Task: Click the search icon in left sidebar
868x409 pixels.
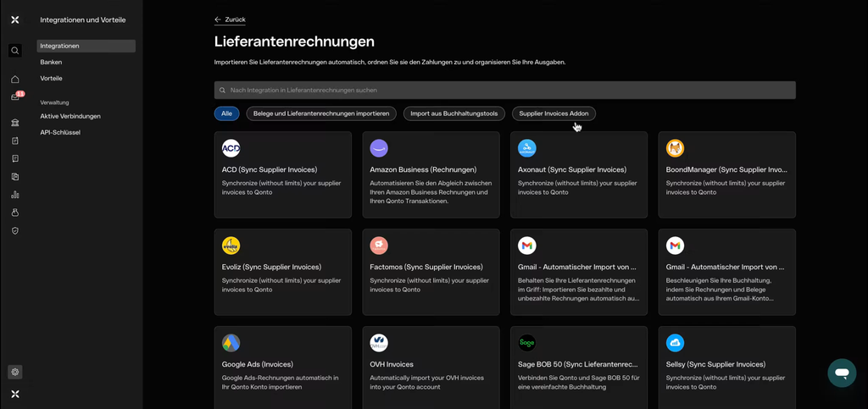Action: pyautogui.click(x=15, y=51)
